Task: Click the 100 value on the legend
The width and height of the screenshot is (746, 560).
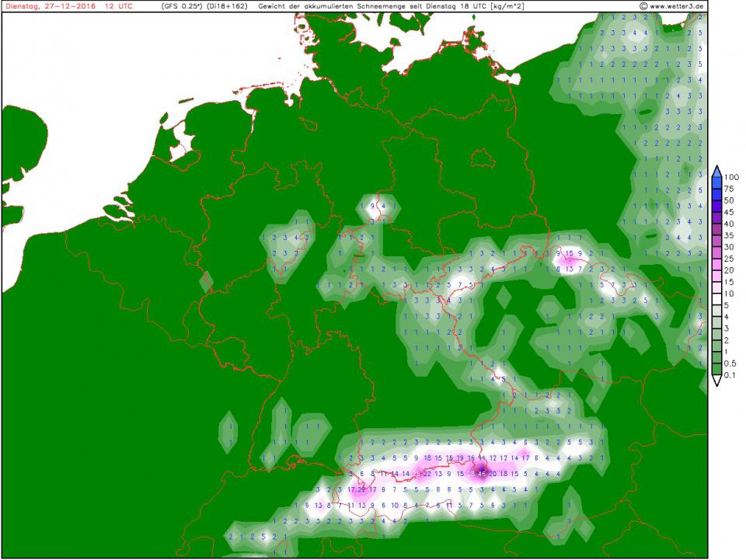Action: [731, 177]
